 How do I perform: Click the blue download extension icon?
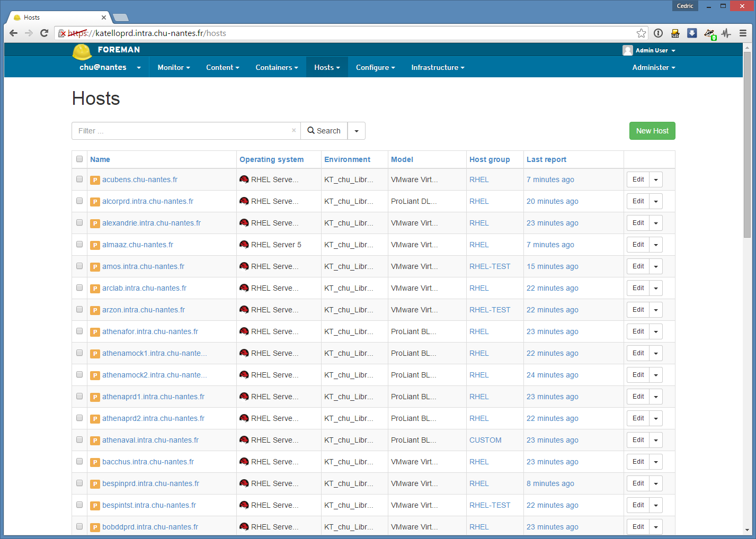click(x=692, y=33)
